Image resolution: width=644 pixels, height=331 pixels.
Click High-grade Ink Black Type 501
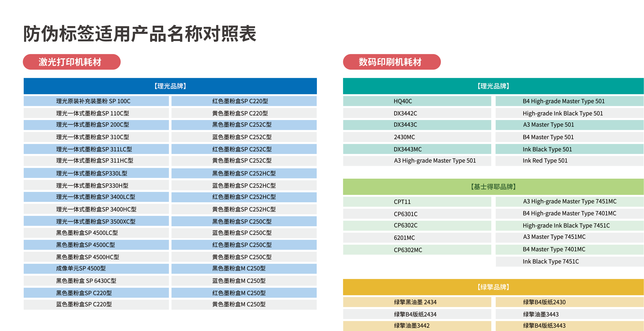[570, 113]
